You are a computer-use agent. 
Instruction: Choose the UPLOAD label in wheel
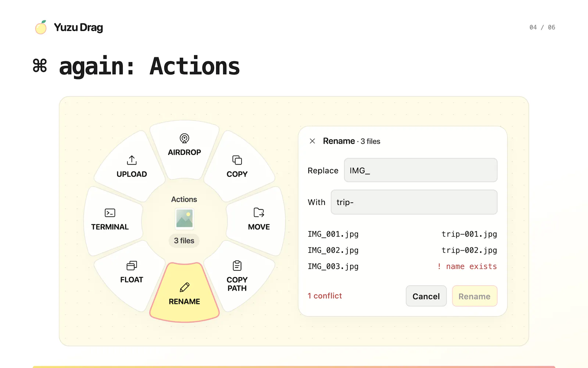coord(132,174)
